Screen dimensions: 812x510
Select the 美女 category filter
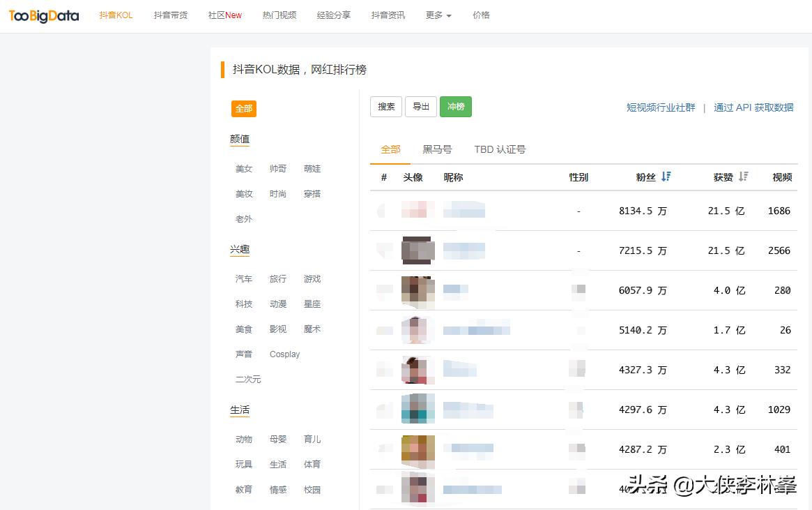tap(243, 168)
